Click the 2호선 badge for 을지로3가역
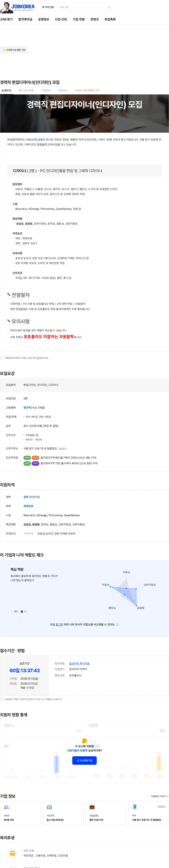 pos(27,458)
